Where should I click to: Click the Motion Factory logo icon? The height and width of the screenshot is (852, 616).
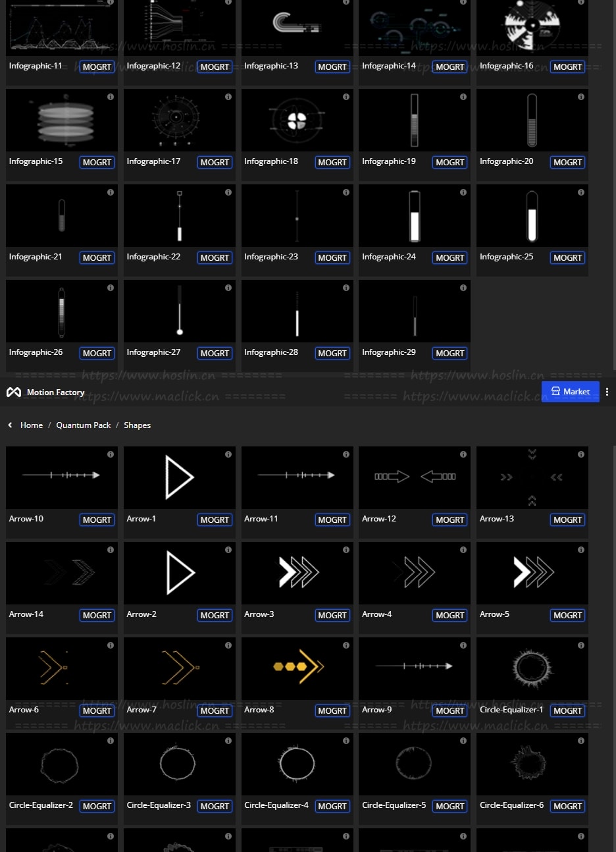[x=14, y=392]
